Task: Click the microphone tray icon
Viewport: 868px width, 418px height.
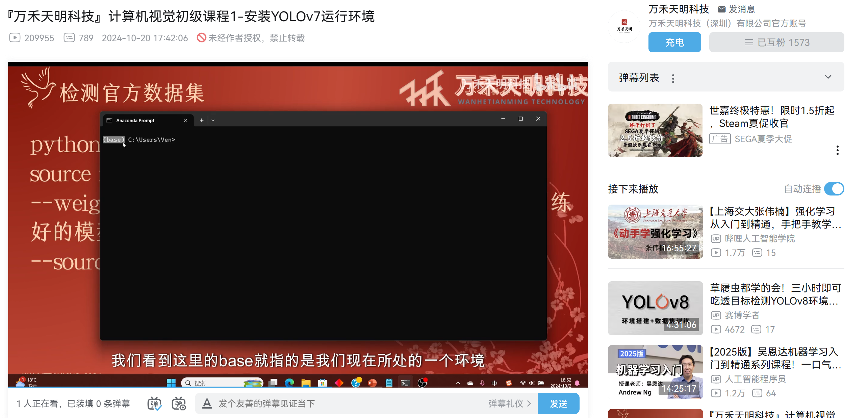Action: [x=482, y=383]
